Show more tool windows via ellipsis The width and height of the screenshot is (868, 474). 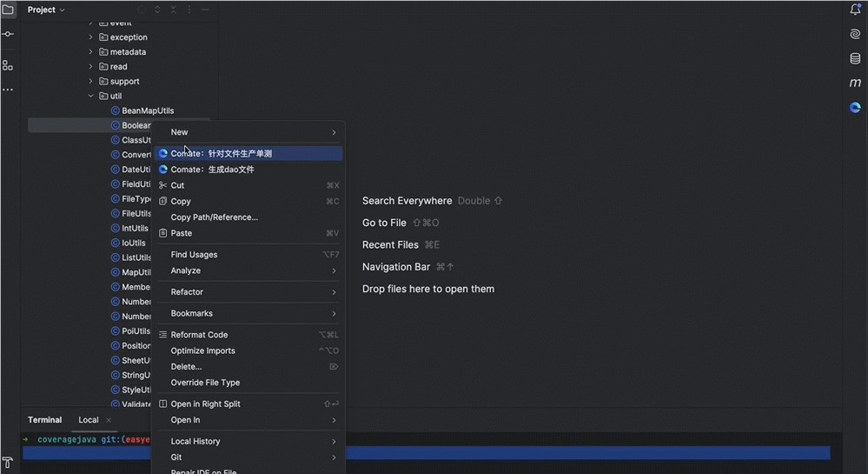(x=8, y=90)
